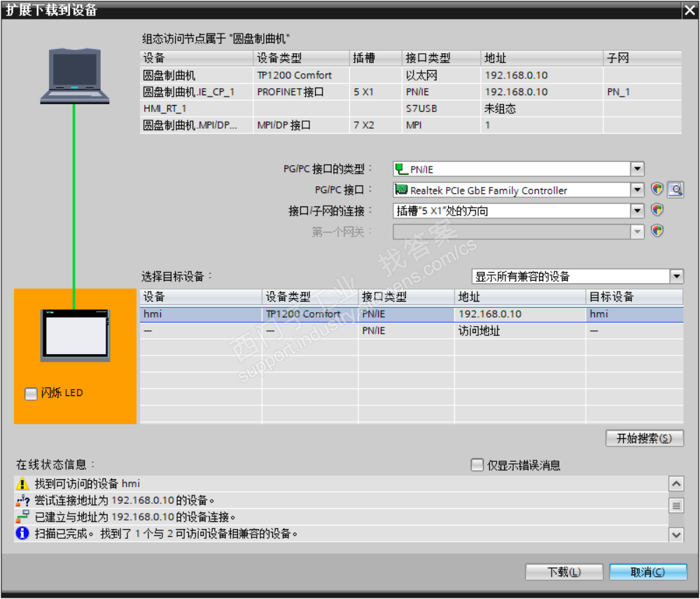This screenshot has width=700, height=599.
Task: Click the HMI panel device image
Action: click(x=76, y=335)
